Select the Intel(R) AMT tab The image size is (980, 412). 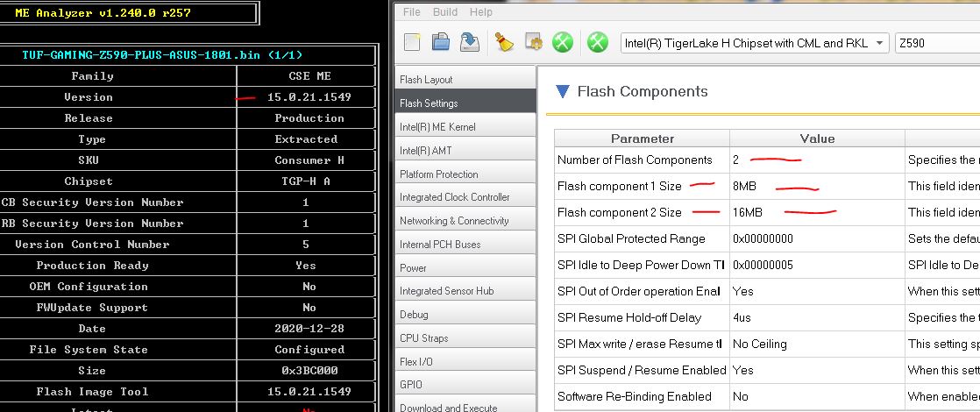pyautogui.click(x=465, y=151)
